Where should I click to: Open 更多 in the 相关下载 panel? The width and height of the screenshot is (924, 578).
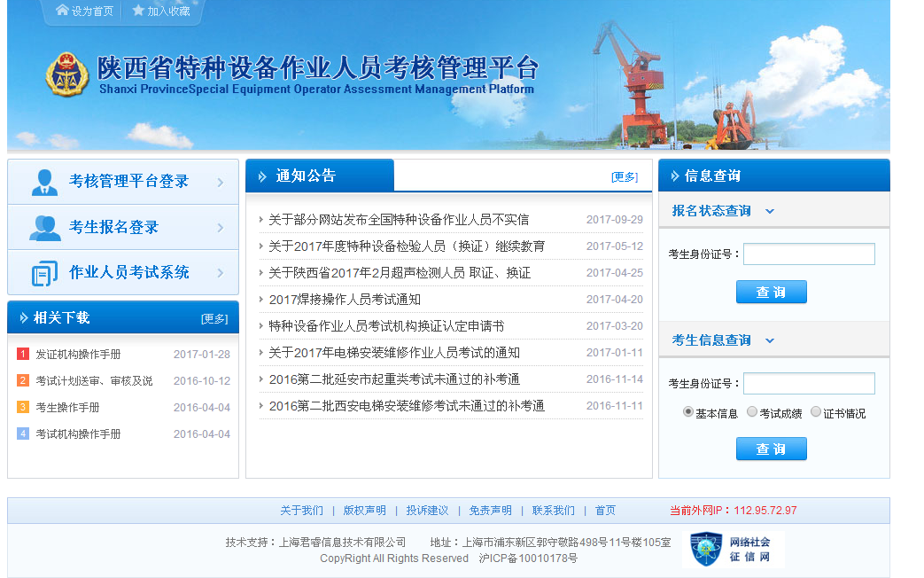214,318
